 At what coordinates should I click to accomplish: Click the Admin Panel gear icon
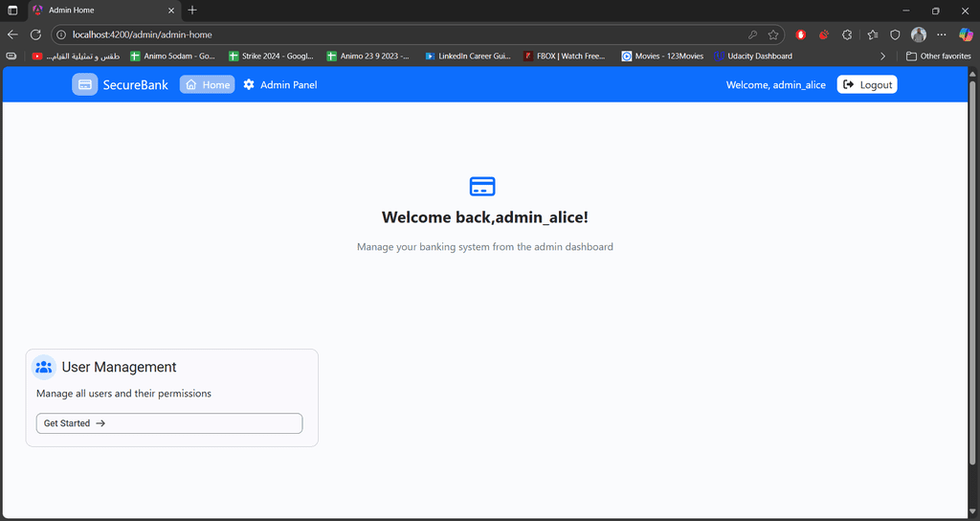click(249, 84)
